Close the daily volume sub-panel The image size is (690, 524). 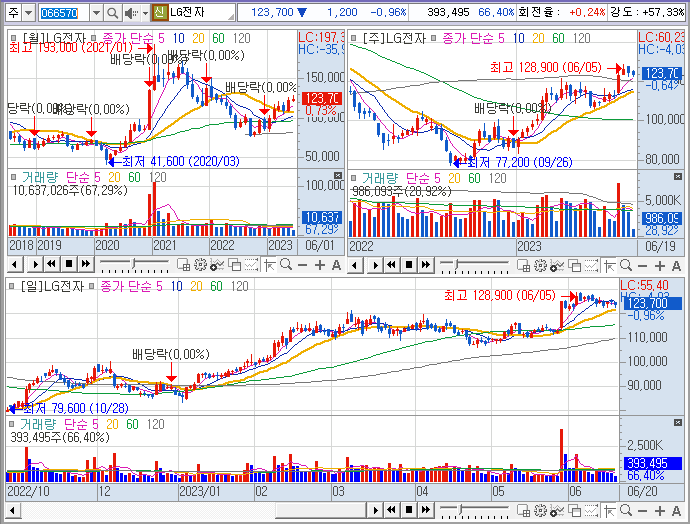click(678, 422)
